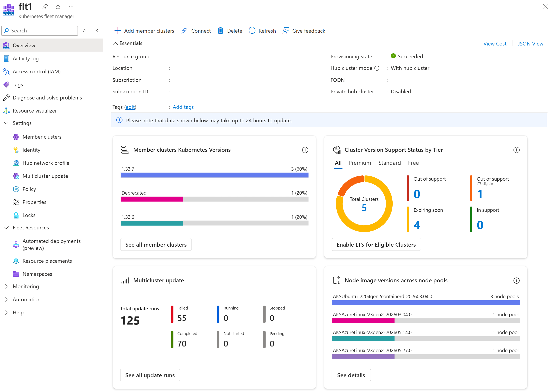Click the Delete trash icon
Screen dimensions: 551x392
(220, 31)
